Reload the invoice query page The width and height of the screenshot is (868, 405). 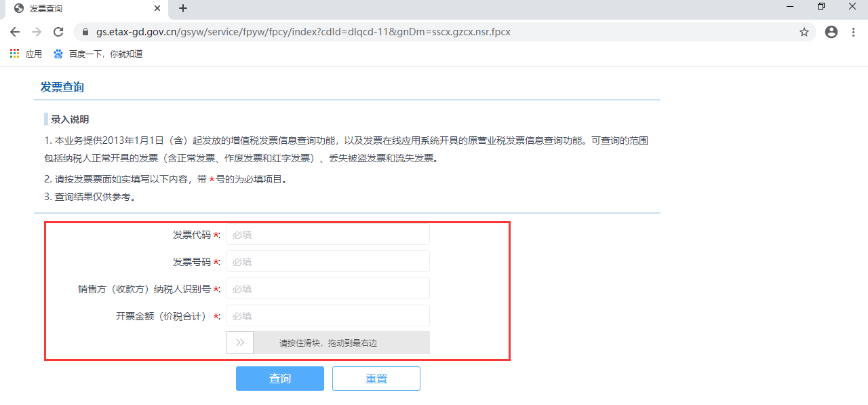pyautogui.click(x=58, y=32)
